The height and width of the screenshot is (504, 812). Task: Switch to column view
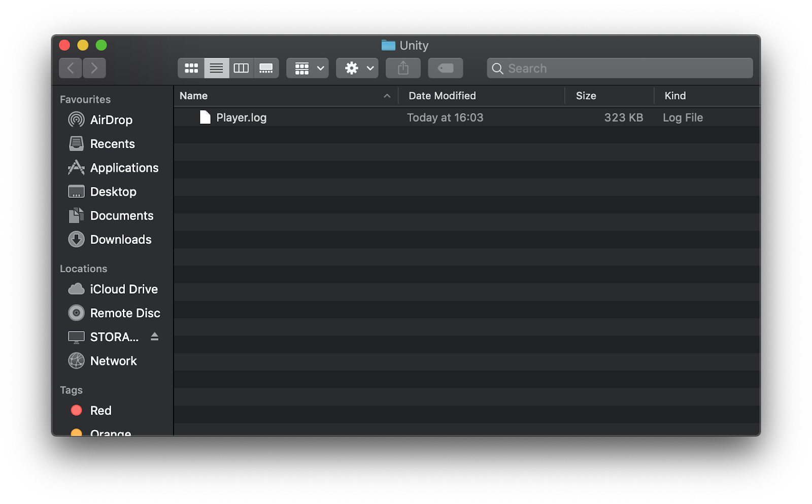coord(241,67)
